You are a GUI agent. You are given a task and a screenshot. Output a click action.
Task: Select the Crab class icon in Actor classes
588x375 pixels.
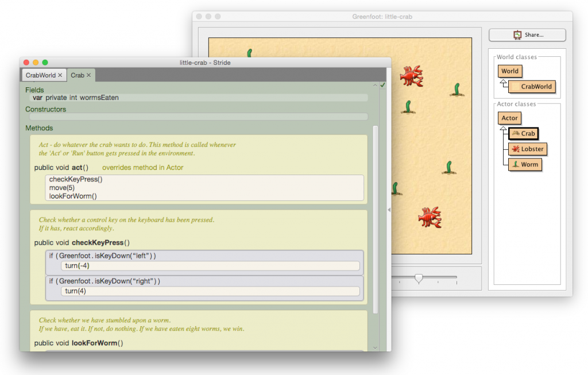[524, 133]
